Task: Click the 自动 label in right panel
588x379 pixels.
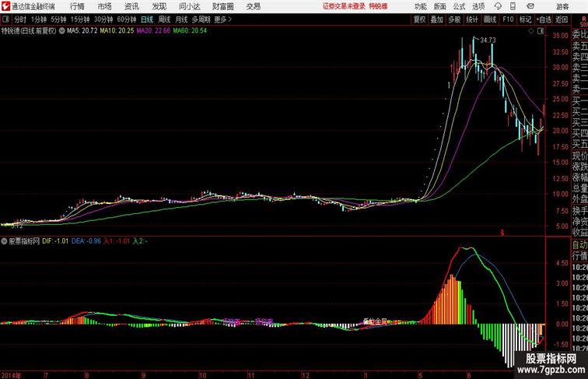Action: pyautogui.click(x=579, y=244)
